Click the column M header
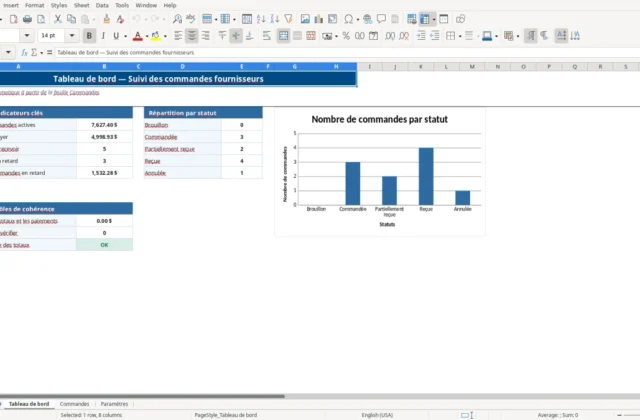 coord(472,67)
